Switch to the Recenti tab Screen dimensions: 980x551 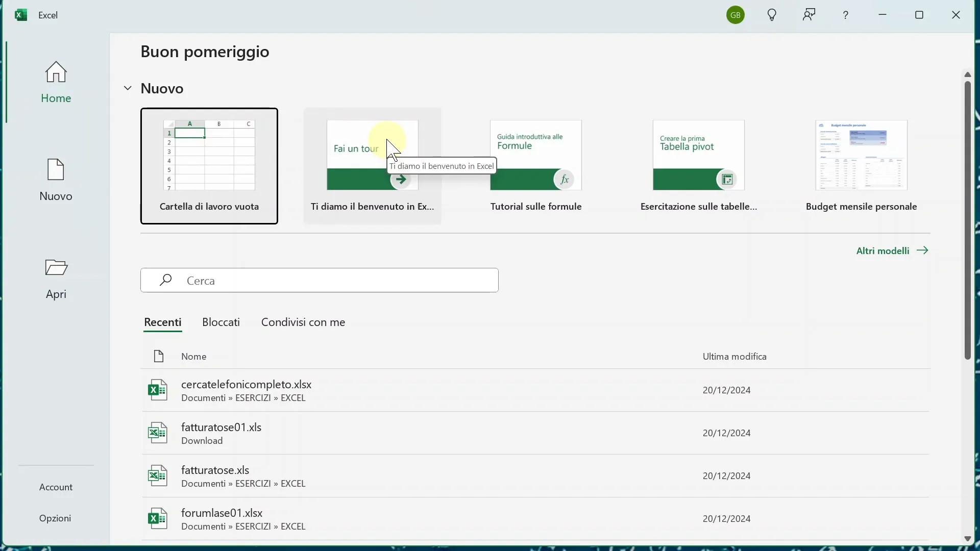point(163,323)
